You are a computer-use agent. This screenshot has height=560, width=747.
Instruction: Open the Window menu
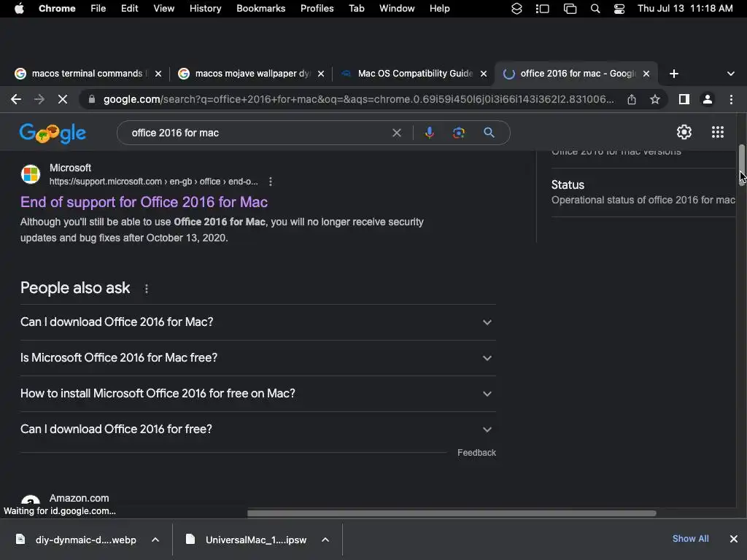click(397, 9)
